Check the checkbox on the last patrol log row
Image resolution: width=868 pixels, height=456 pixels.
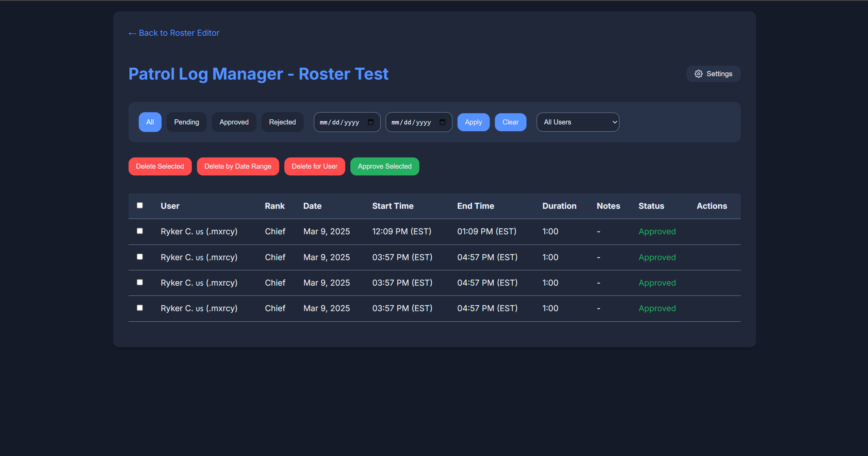140,308
